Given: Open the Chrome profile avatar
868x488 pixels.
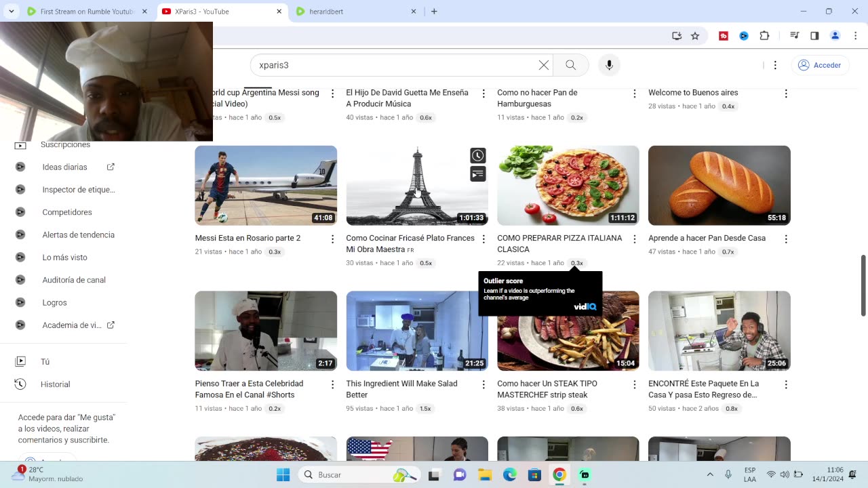Looking at the screenshot, I should pos(835,36).
